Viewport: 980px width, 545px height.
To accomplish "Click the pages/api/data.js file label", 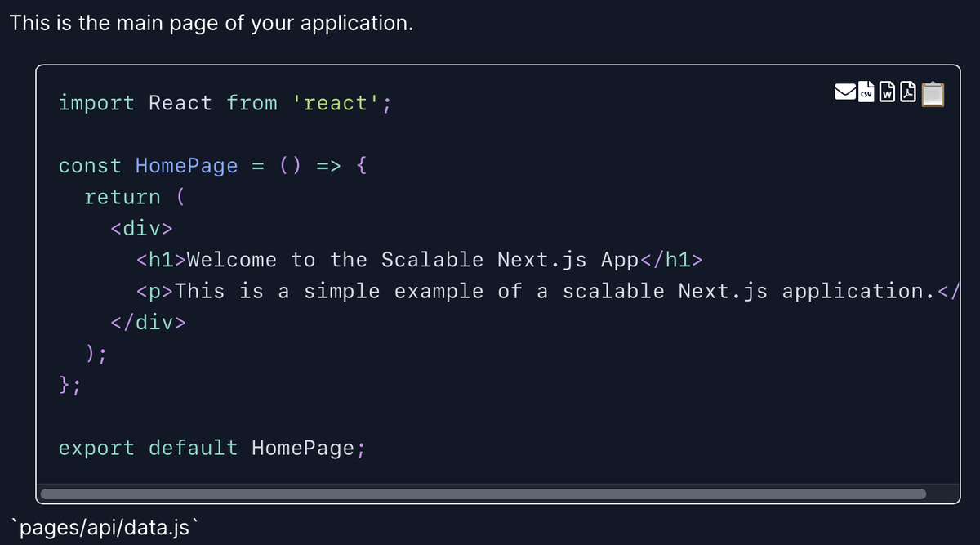I will pos(102,527).
